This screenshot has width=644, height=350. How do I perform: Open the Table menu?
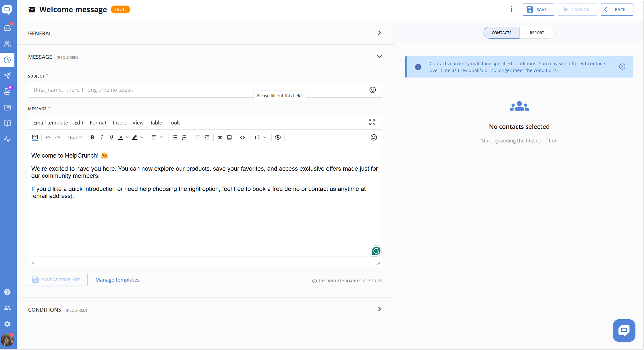156,123
